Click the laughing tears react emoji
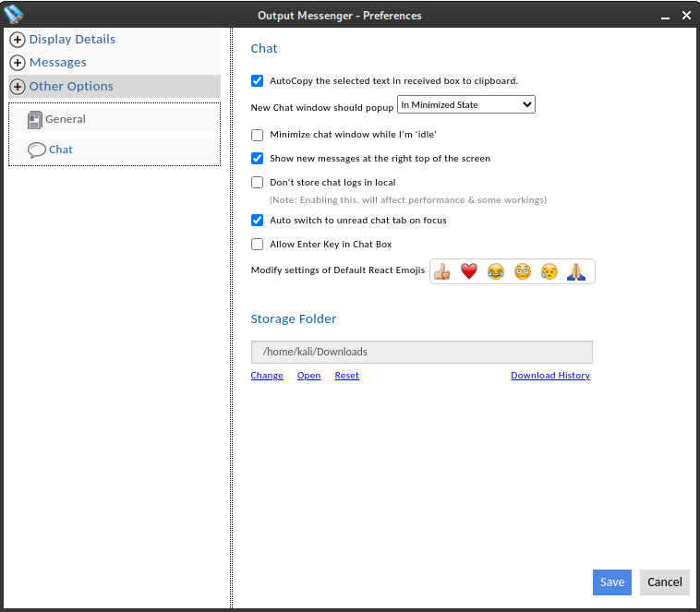The image size is (700, 612). [x=496, y=271]
